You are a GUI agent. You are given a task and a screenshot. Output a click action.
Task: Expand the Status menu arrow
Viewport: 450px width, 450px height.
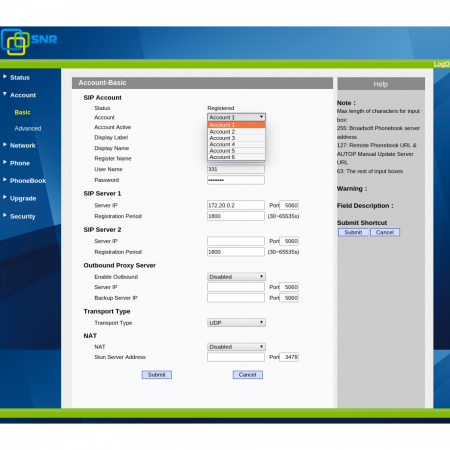tap(5, 77)
